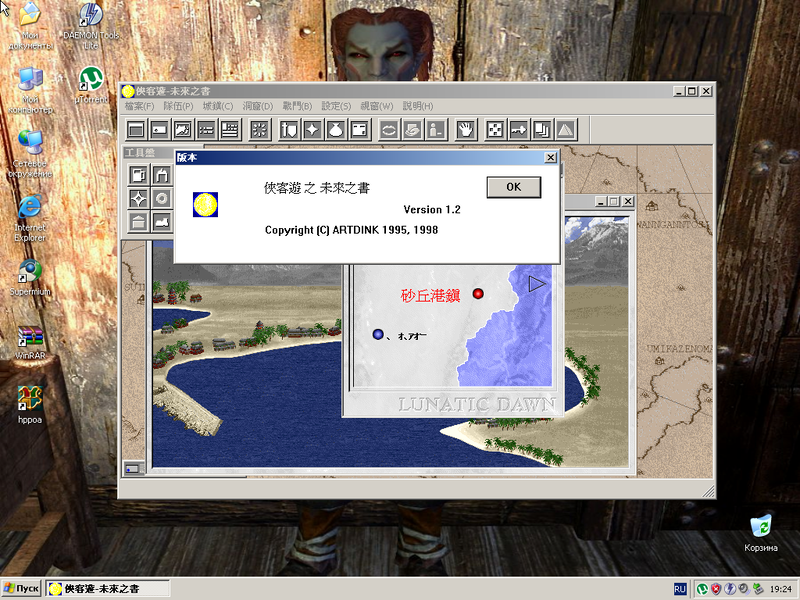Close the 版本 version dialog
800x600 pixels.
pos(551,157)
